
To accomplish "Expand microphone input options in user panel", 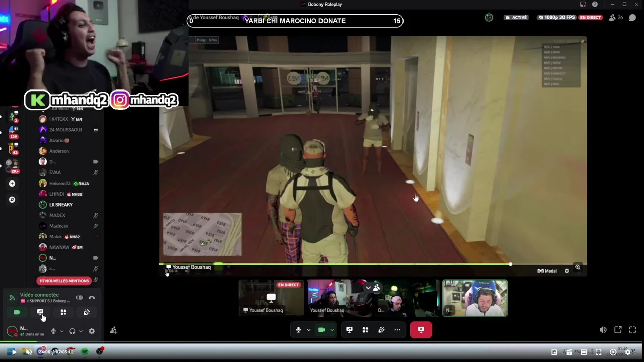I will pyautogui.click(x=61, y=331).
